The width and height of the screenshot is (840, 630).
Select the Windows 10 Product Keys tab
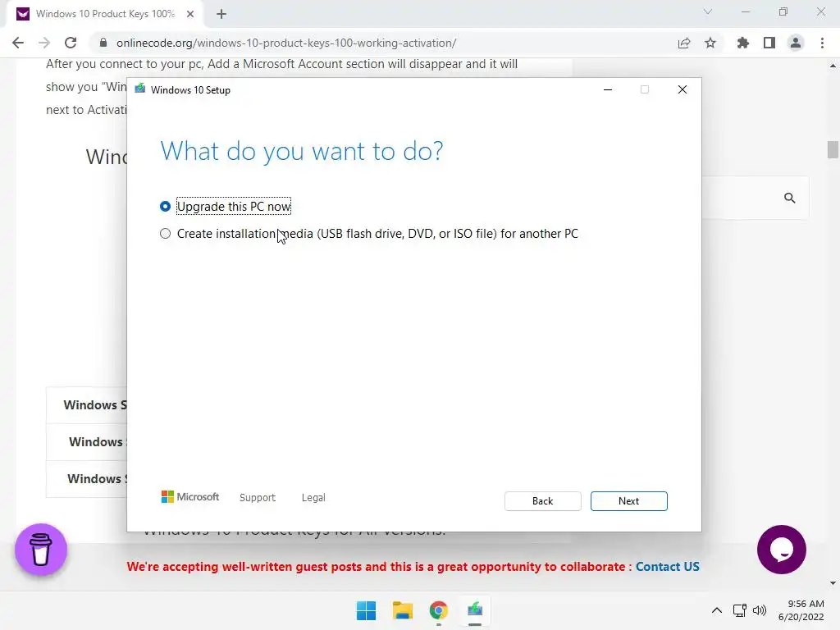[105, 14]
